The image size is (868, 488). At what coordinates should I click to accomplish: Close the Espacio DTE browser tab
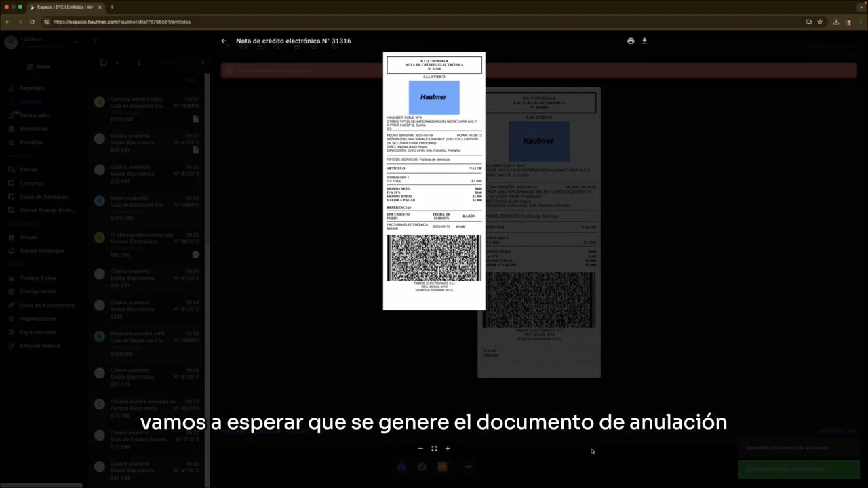99,7
